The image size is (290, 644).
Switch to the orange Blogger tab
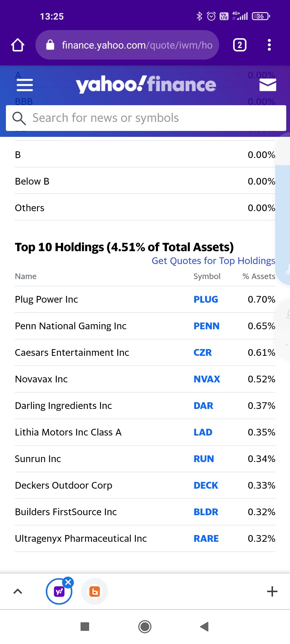click(x=95, y=591)
